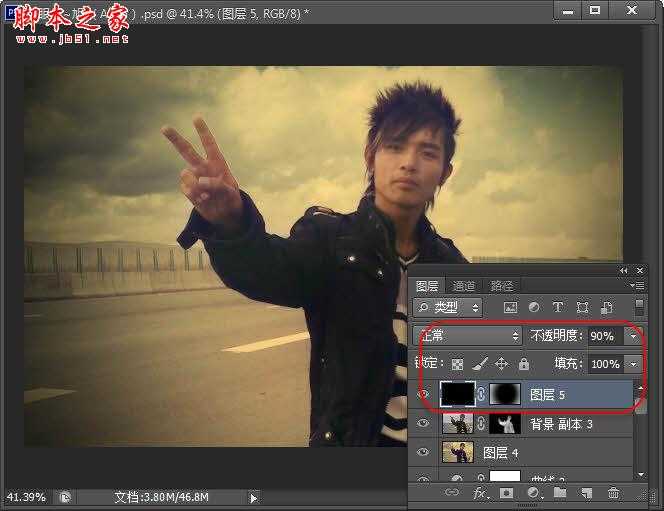
Task: Click layers list scrollbar down arrow
Action: click(640, 475)
